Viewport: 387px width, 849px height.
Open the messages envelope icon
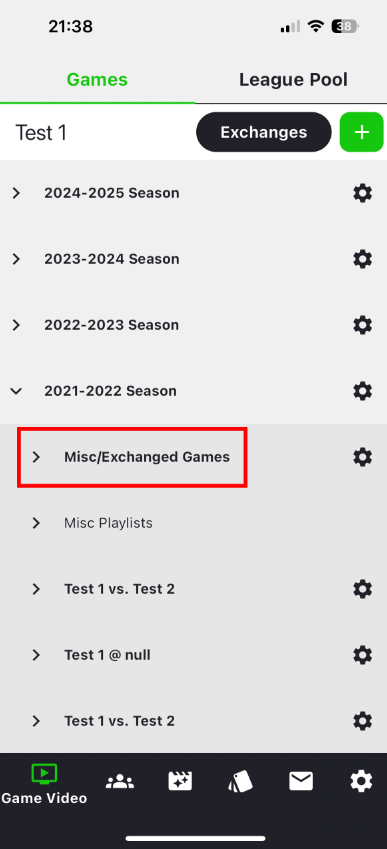pos(301,781)
